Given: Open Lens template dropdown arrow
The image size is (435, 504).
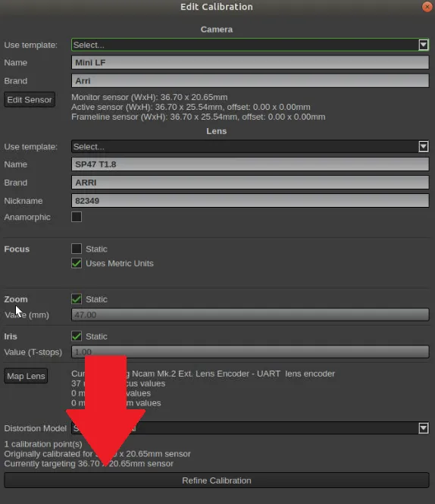Looking at the screenshot, I should [x=423, y=146].
